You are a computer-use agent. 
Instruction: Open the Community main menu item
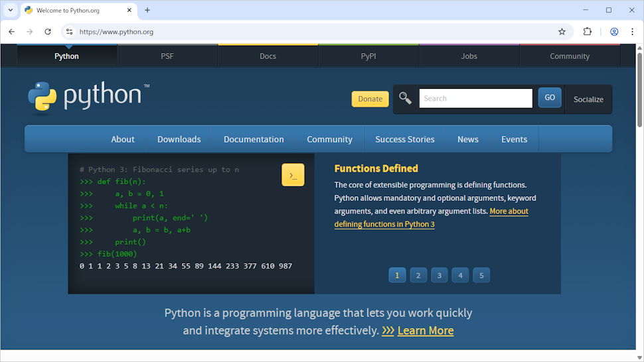(330, 139)
